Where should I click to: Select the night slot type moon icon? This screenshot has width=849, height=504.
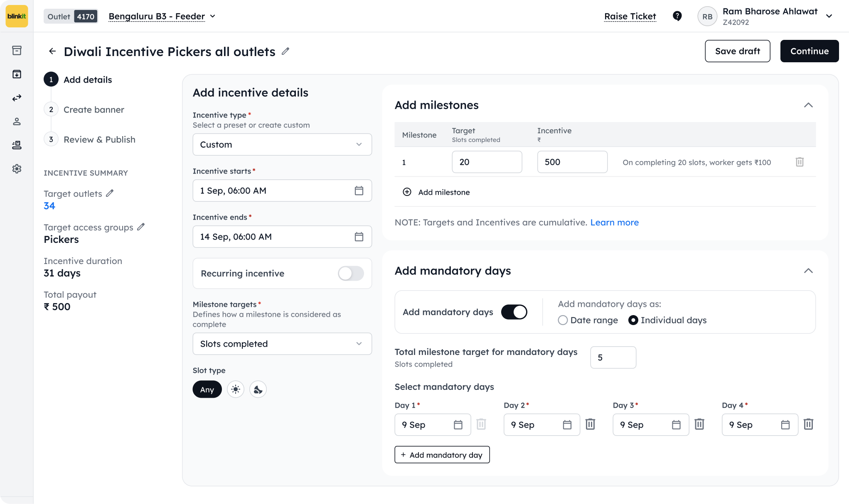[258, 389]
